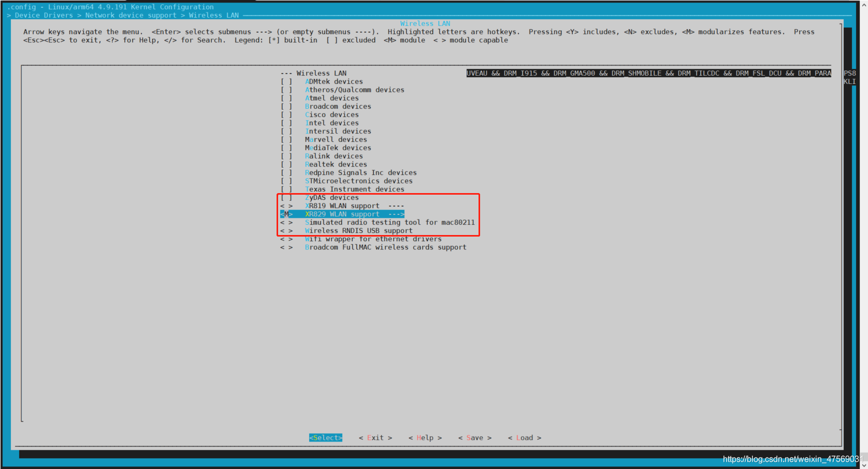Select the Atheros/Qualcomm devices entry
868x469 pixels.
tap(355, 90)
